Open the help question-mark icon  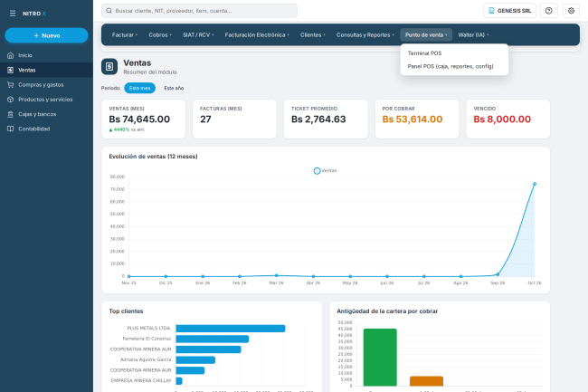click(x=548, y=11)
